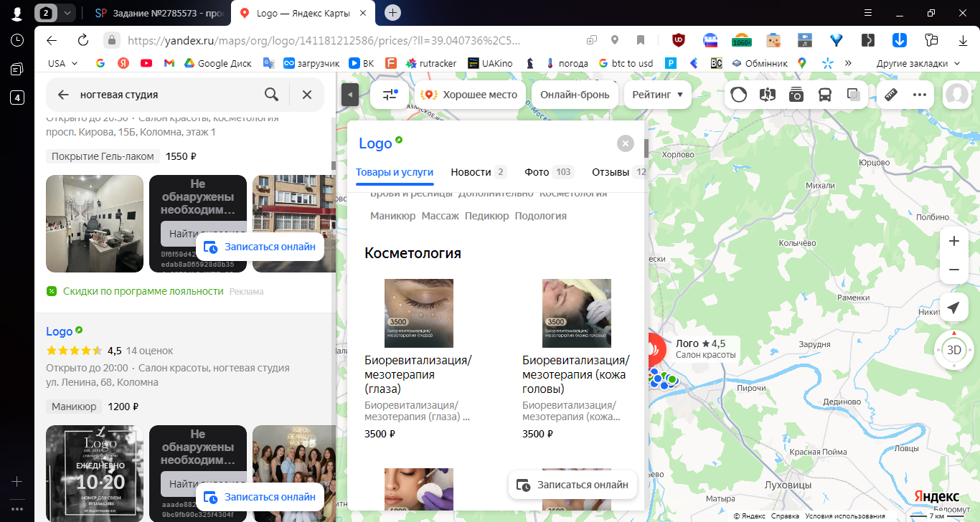Locate my position on map
This screenshot has height=522, width=980.
[953, 308]
